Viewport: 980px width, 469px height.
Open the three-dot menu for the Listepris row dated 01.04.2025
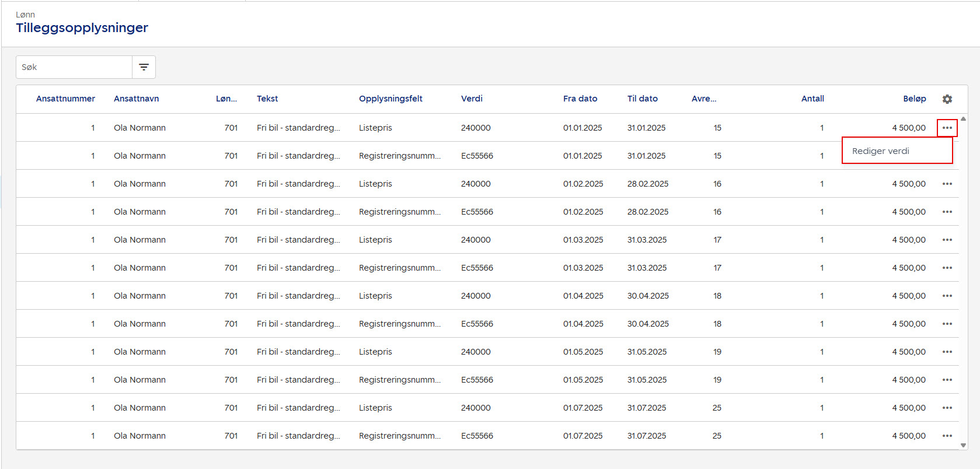(x=947, y=296)
